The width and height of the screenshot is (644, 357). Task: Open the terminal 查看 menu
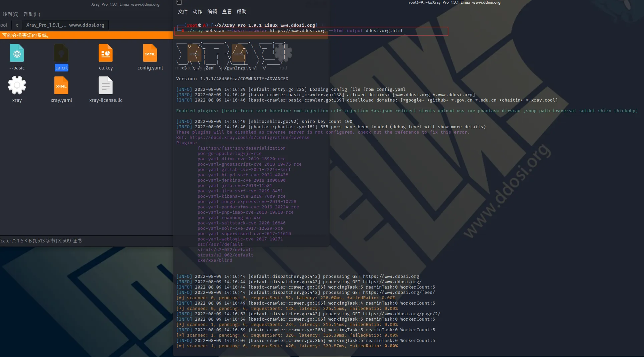(227, 12)
